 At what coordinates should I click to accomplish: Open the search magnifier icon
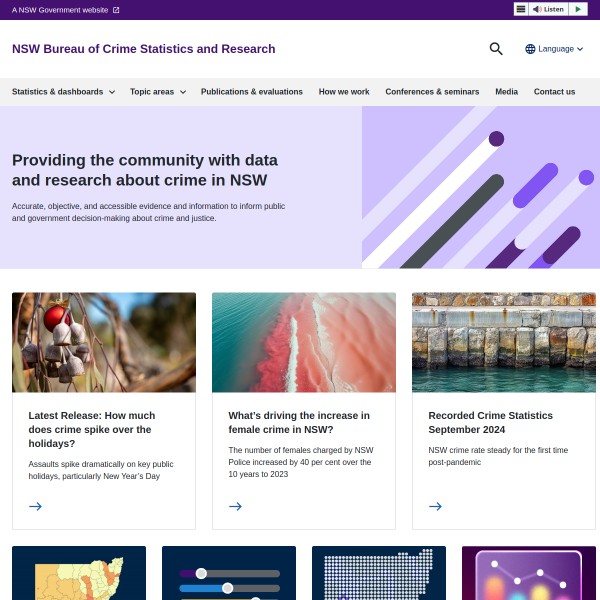point(496,49)
